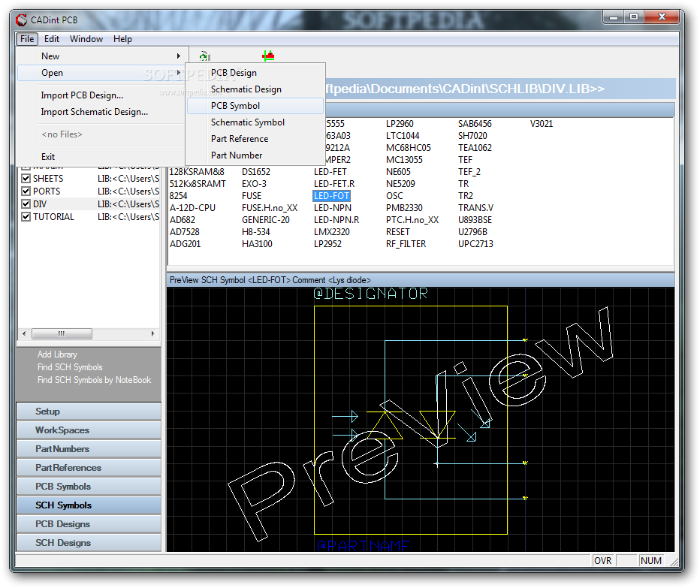Select symbol 128KSRAM&8 in the list
Image resolution: width=700 pixels, height=588 pixels.
pyautogui.click(x=197, y=172)
